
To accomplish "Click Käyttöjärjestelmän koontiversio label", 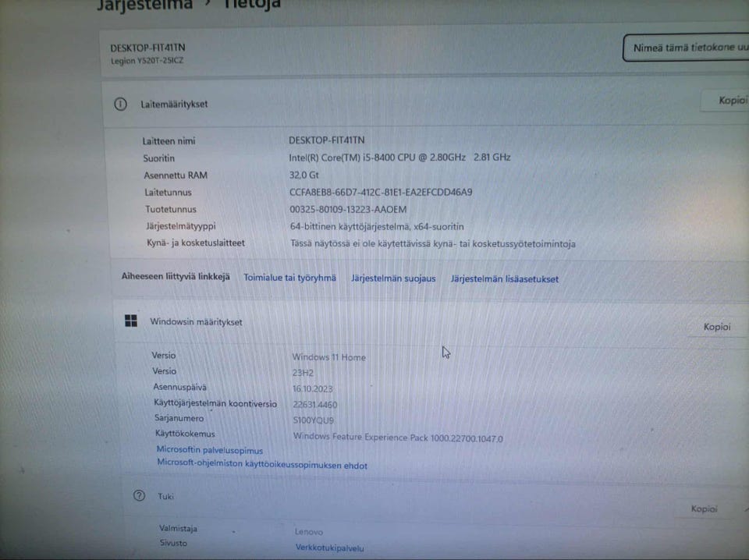I will pyautogui.click(x=215, y=403).
